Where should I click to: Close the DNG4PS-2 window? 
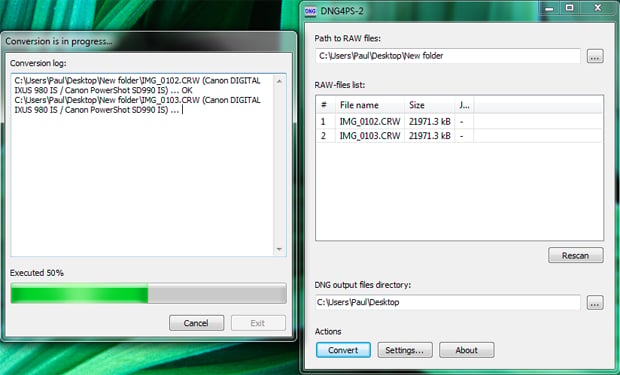pos(597,8)
